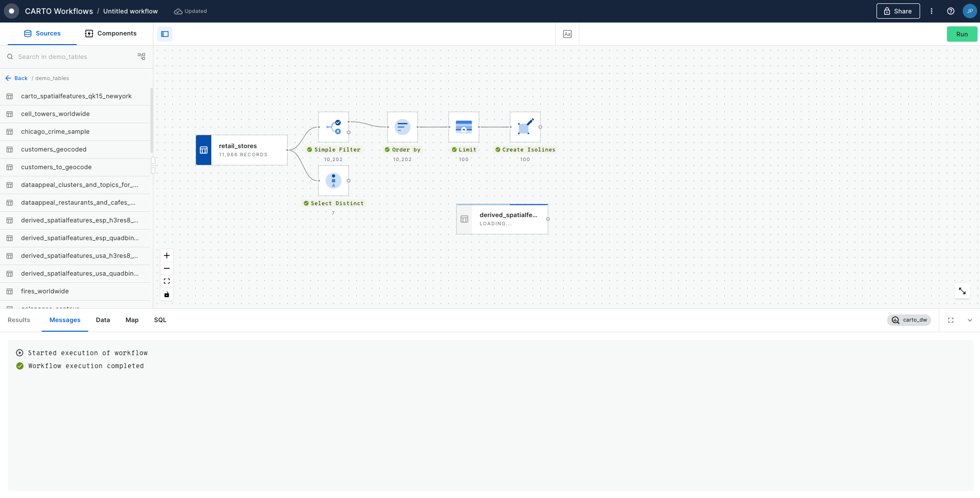Click the Search in demo_tables field

(72, 57)
